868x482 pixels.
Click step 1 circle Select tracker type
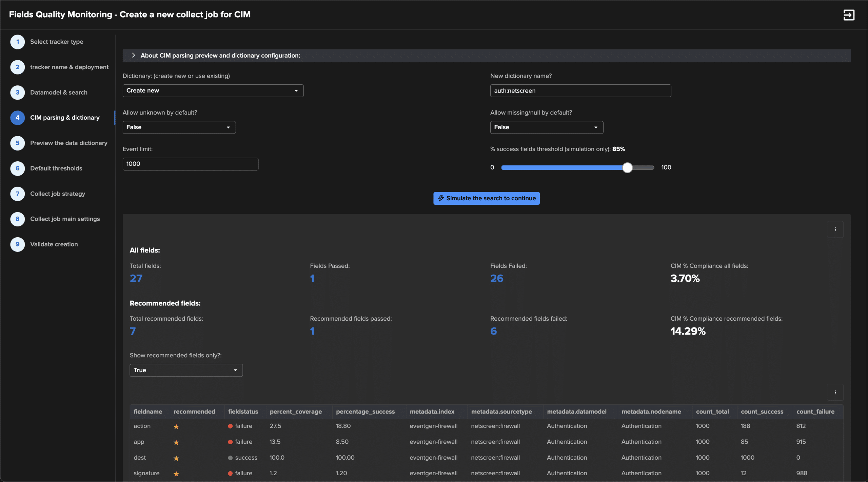18,42
